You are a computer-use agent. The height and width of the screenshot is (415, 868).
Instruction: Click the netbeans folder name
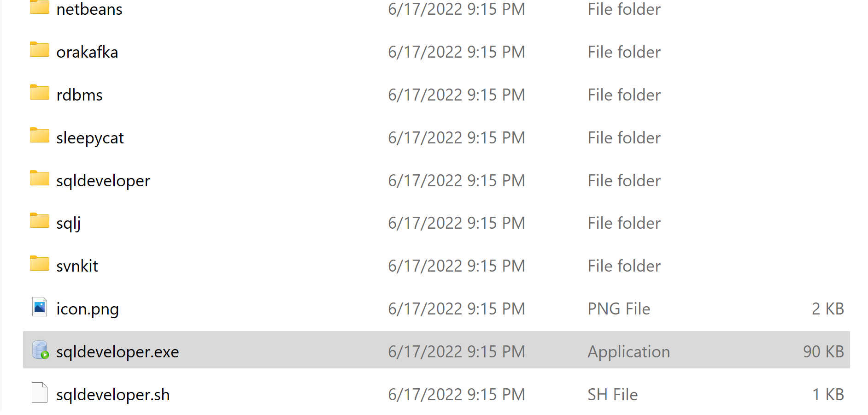pos(89,9)
